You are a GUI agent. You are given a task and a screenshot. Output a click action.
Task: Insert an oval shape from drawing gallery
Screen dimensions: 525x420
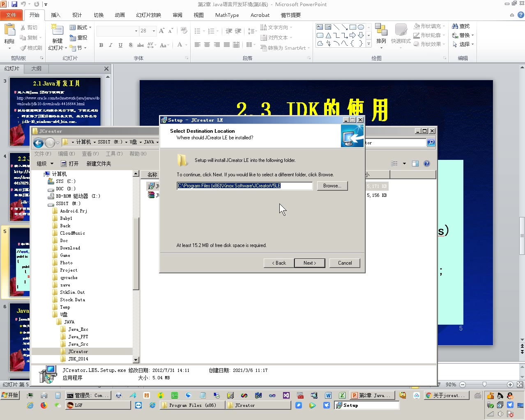[361, 26]
